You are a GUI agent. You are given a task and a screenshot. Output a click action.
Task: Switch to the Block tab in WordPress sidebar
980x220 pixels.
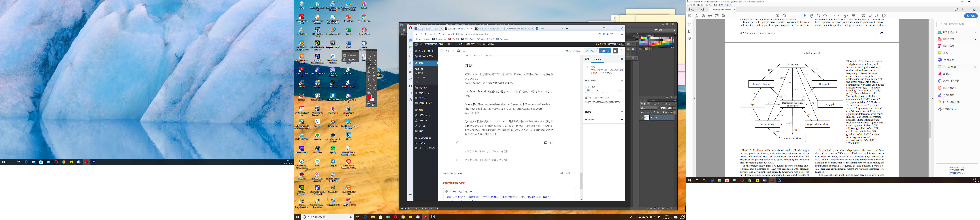pos(598,59)
